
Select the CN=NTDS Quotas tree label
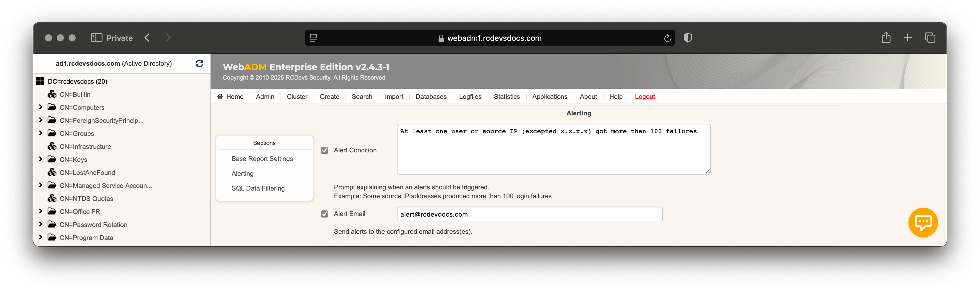pyautogui.click(x=86, y=199)
